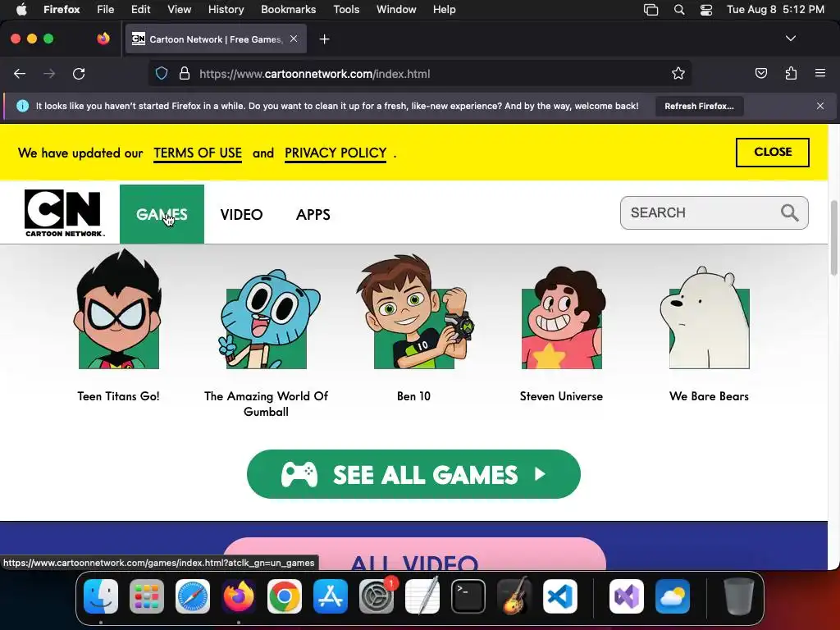This screenshot has width=840, height=630.
Task: Bookmark this page with the star
Action: [678, 74]
